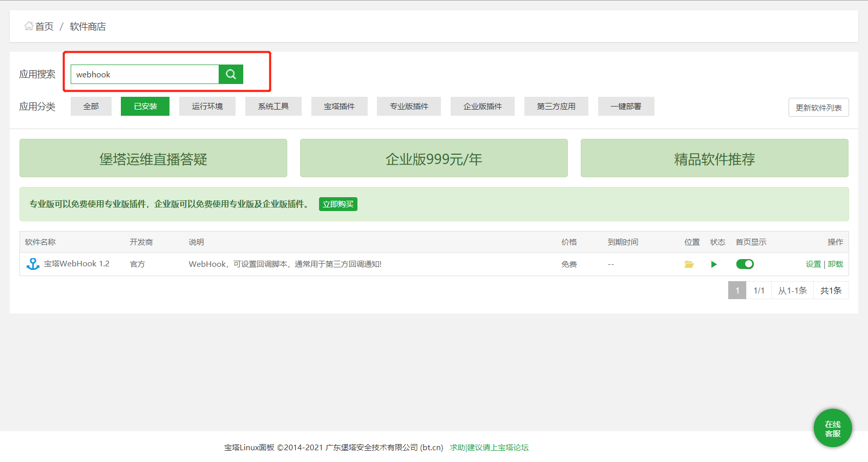Click the home icon in breadcrumb
The image size is (868, 462).
click(29, 26)
